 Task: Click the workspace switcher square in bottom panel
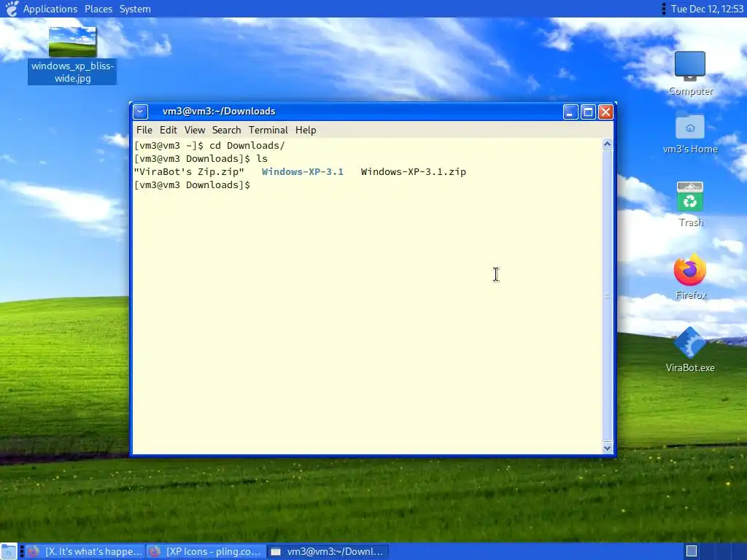692,551
